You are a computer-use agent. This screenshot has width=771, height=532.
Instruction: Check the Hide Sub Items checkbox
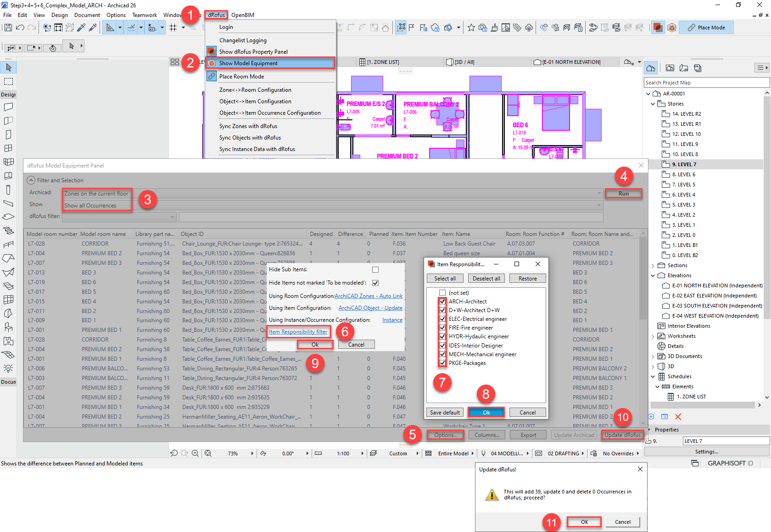375,269
